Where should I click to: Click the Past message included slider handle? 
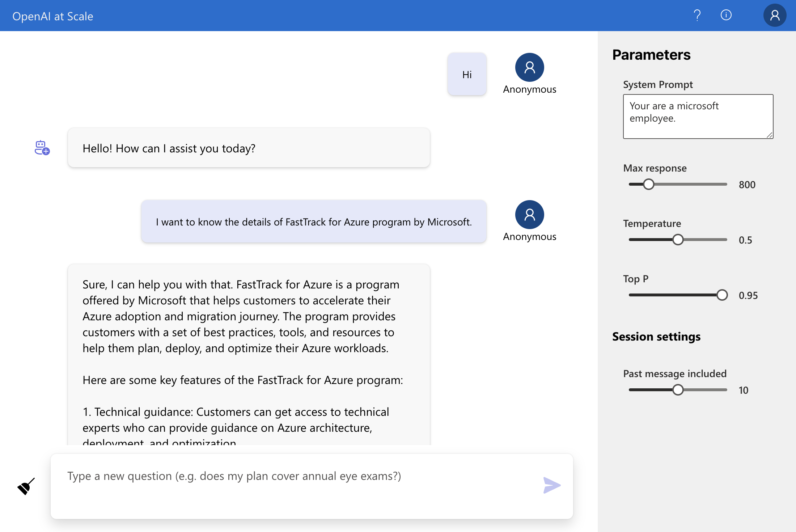pos(678,390)
